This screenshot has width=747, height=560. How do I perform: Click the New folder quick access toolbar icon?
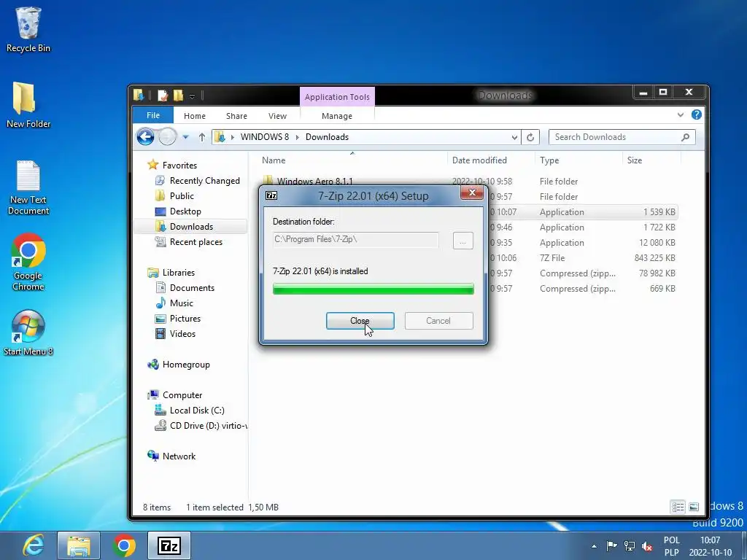coord(178,96)
